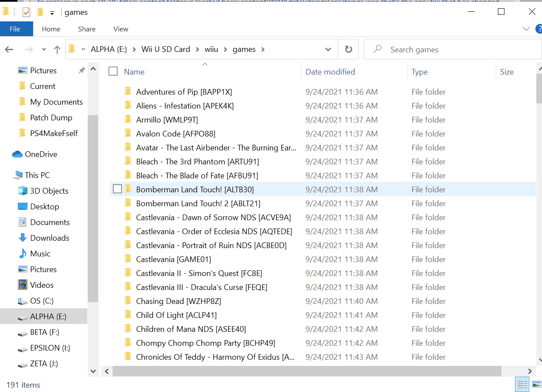
Task: Toggle the select-all checkbox beside Name
Action: point(113,71)
